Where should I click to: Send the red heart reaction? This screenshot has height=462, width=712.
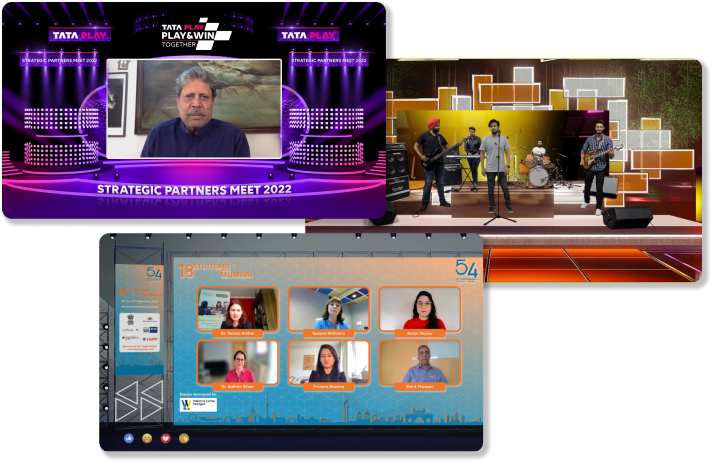point(166,438)
